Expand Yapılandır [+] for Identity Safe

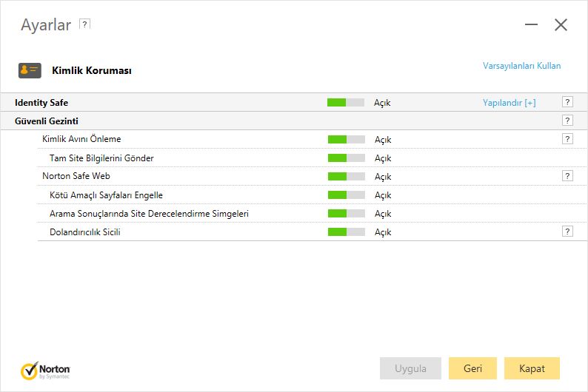509,103
